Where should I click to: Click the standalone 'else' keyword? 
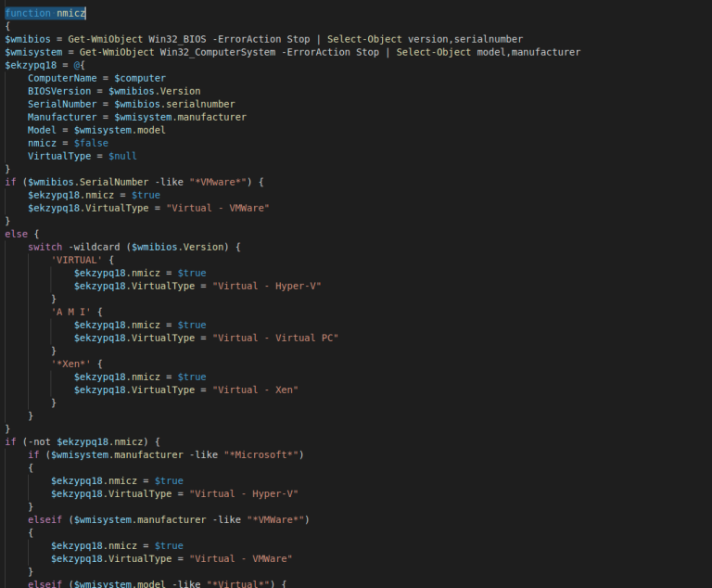pyautogui.click(x=17, y=234)
